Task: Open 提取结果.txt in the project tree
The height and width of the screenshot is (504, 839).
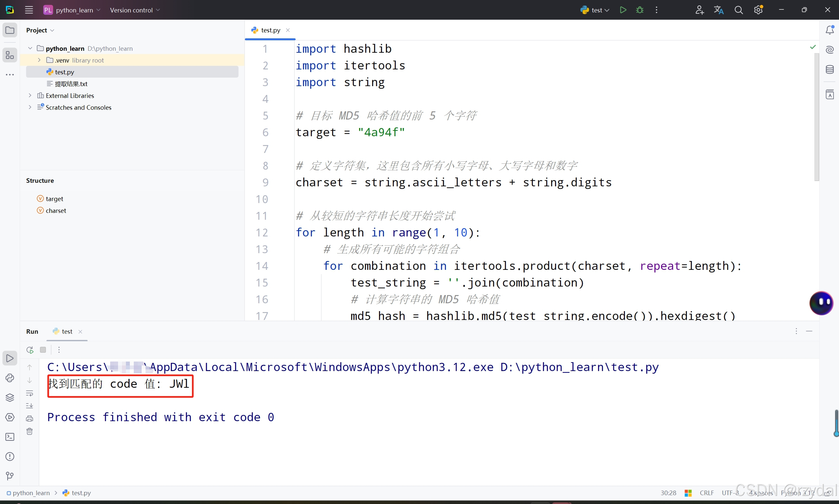Action: (x=71, y=84)
